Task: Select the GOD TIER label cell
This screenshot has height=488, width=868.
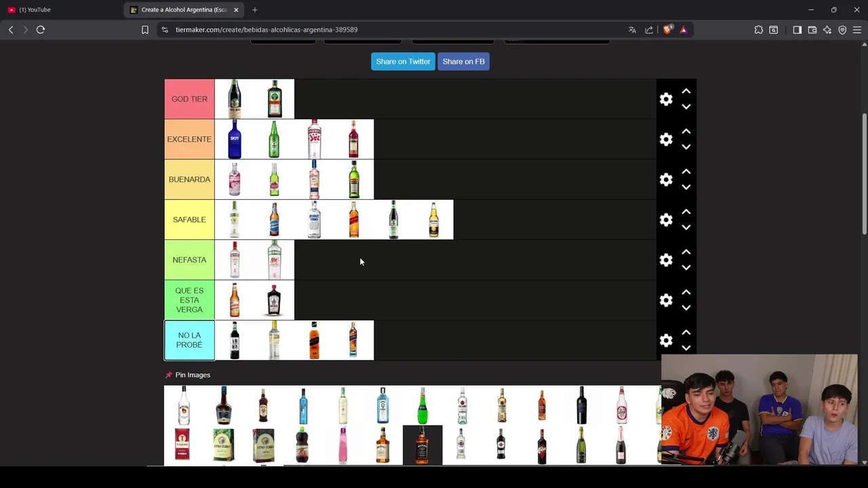Action: [x=189, y=99]
